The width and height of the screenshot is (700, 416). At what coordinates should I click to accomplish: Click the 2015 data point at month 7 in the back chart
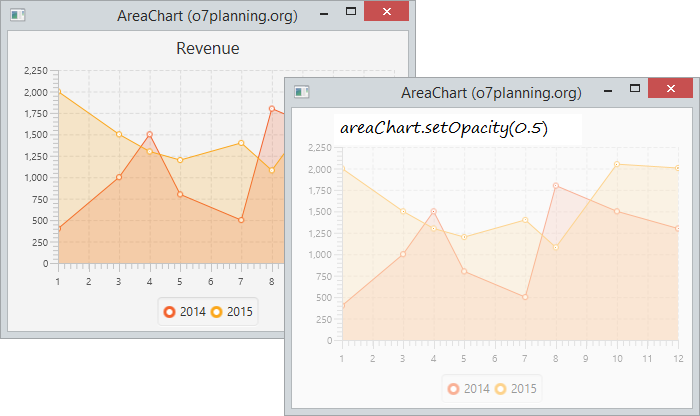click(x=241, y=143)
